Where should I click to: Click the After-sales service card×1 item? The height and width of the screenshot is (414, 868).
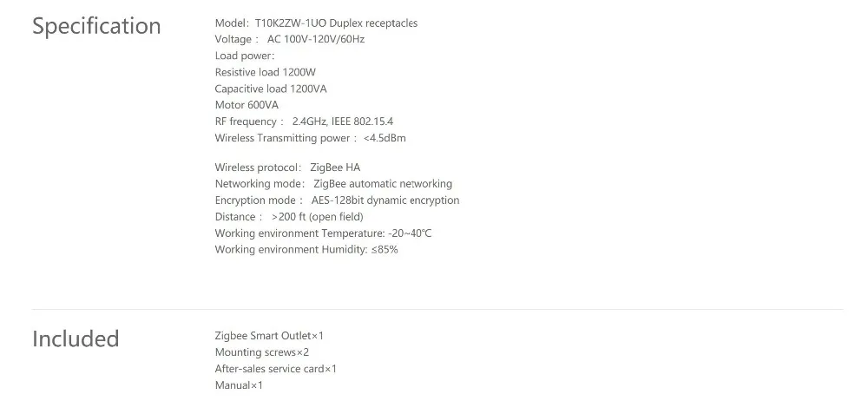pyautogui.click(x=276, y=369)
